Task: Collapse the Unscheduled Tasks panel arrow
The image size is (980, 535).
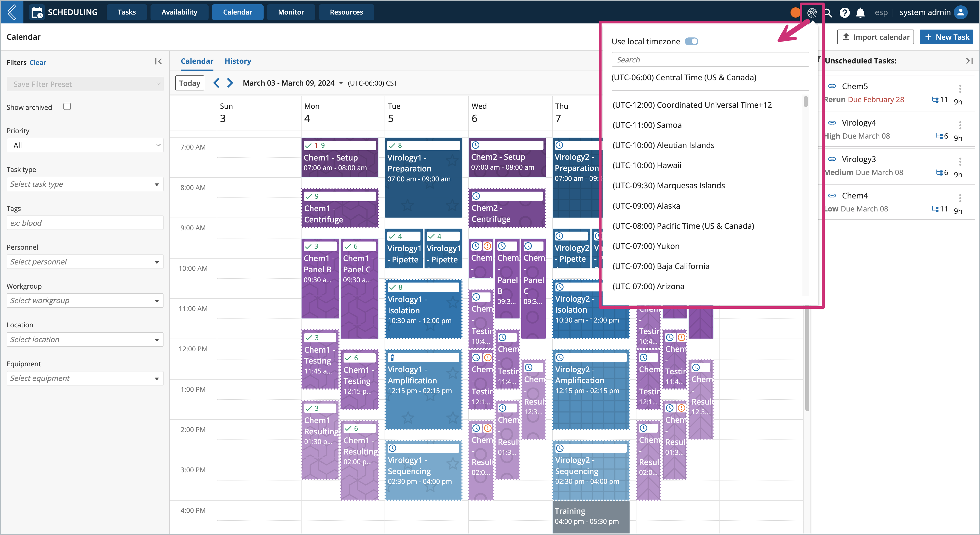Action: (969, 61)
